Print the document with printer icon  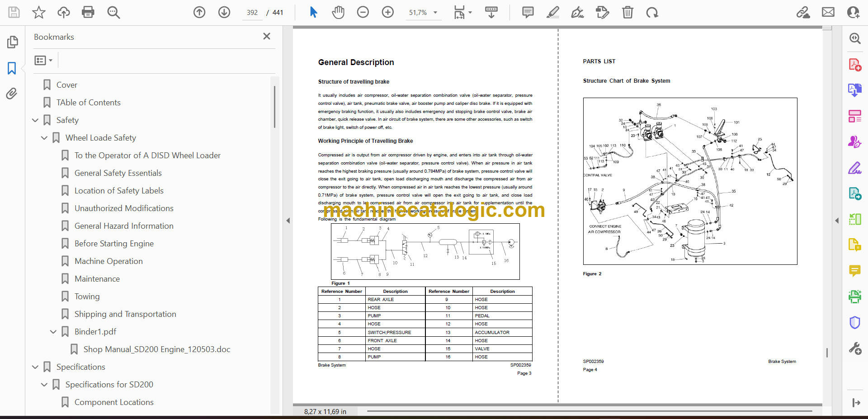coord(88,12)
